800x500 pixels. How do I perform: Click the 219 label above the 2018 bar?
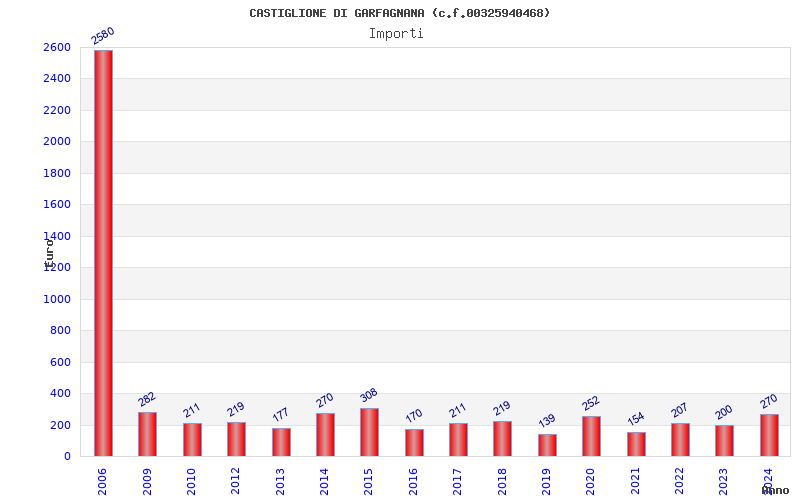[x=502, y=408]
